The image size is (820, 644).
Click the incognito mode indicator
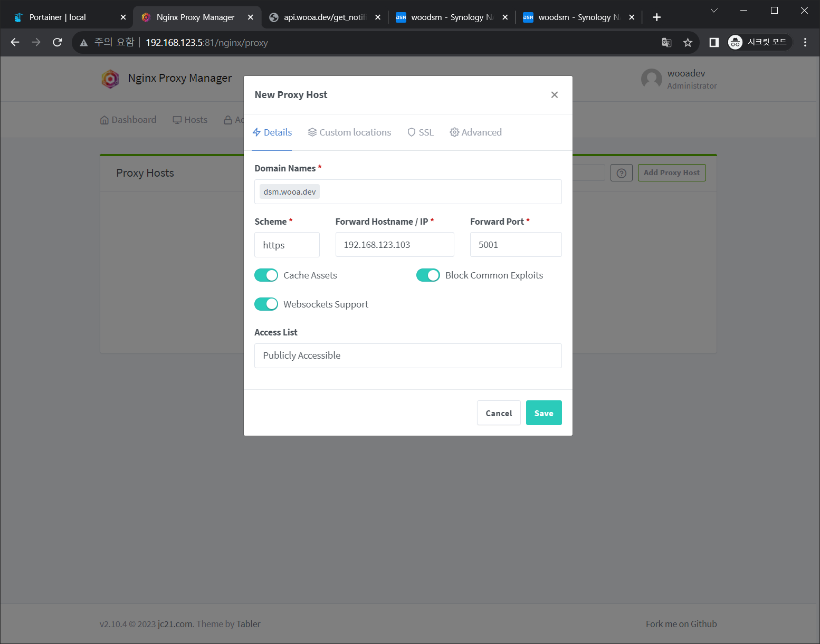pyautogui.click(x=759, y=42)
